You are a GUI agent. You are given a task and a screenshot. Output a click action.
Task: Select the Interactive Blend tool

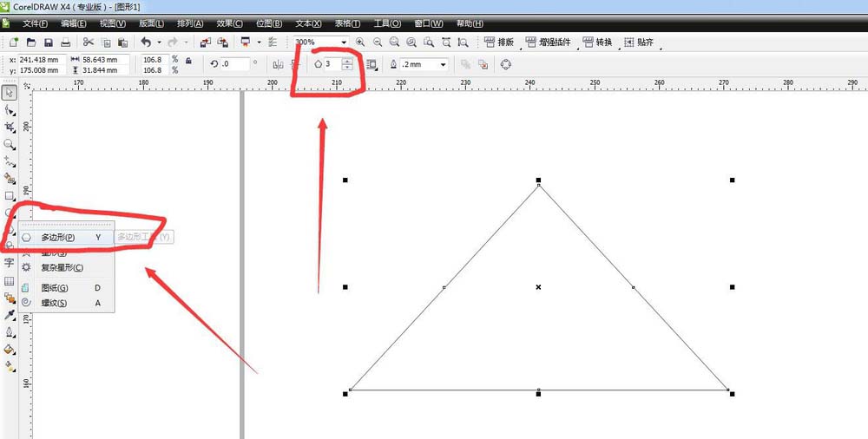click(x=10, y=298)
